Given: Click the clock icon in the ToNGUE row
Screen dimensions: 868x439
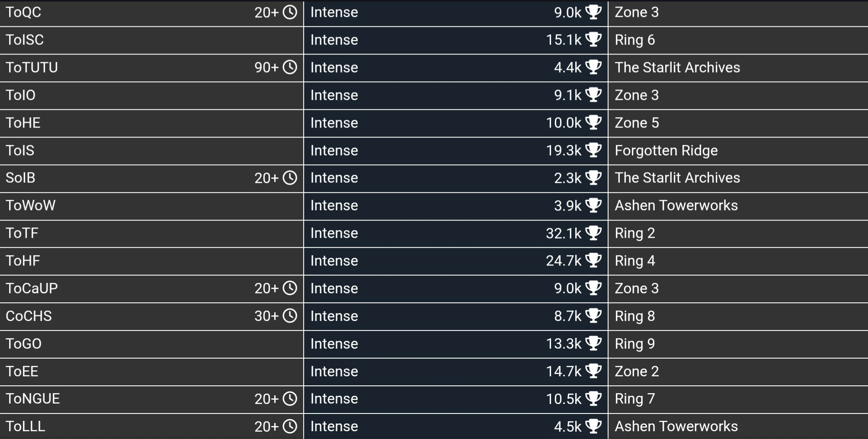Looking at the screenshot, I should pos(290,399).
